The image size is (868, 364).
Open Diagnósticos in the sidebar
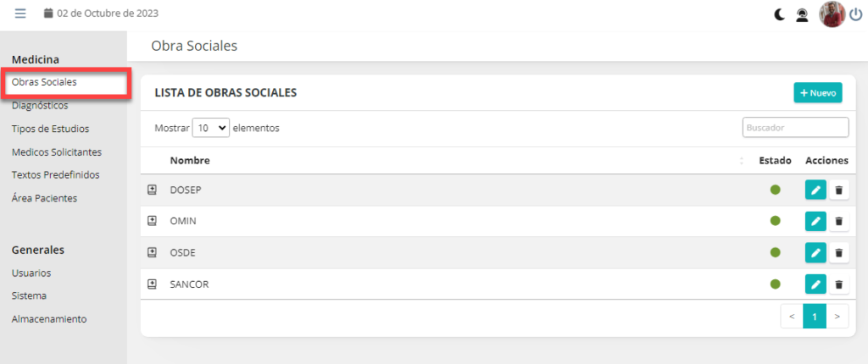(x=40, y=106)
